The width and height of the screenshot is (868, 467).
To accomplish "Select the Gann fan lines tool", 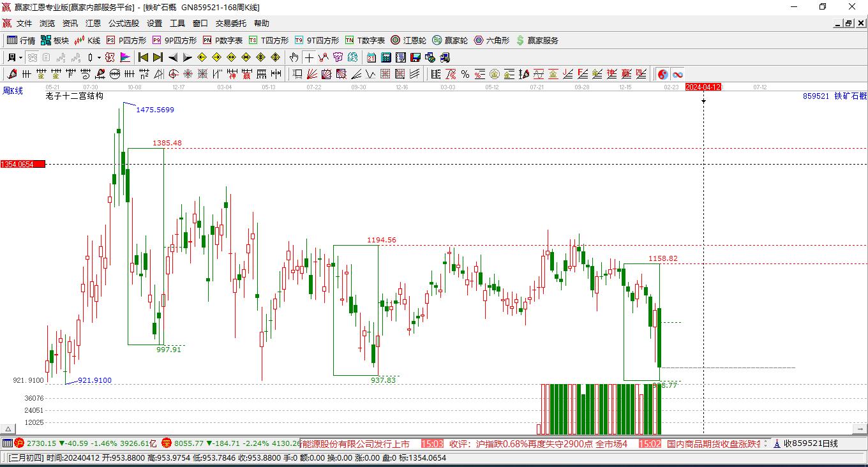I will tap(312, 74).
